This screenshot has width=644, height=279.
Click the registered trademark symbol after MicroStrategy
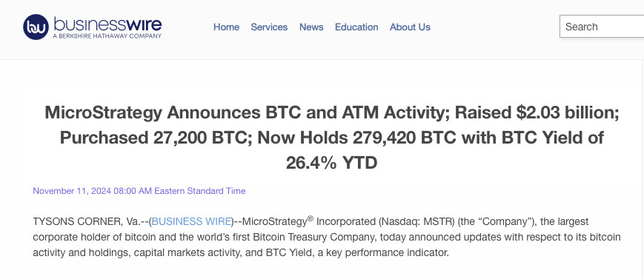310,219
